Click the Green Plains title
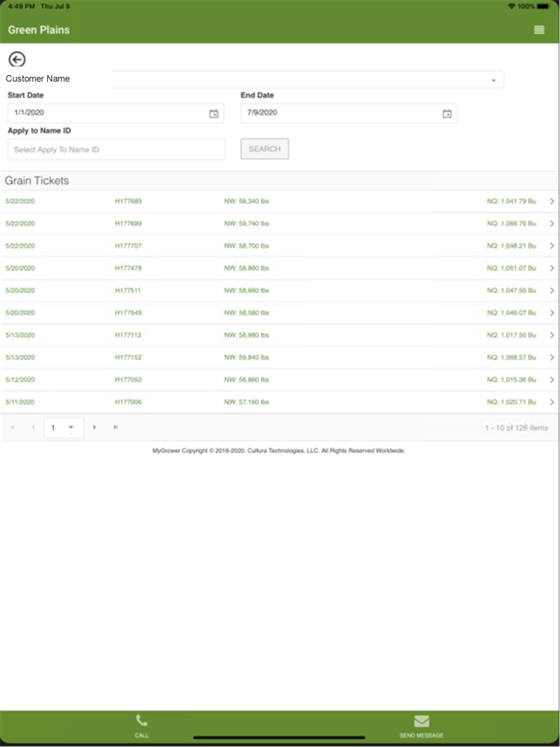560x747 pixels. (x=38, y=30)
